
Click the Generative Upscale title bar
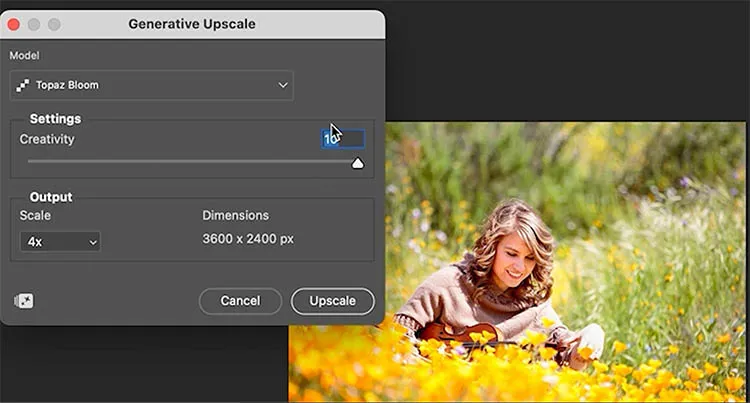192,24
